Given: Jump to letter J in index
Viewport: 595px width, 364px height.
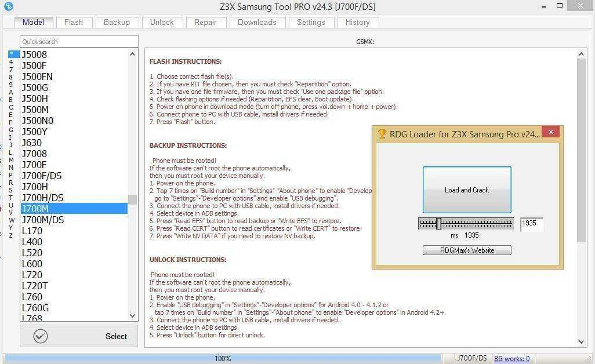Looking at the screenshot, I should [11, 145].
